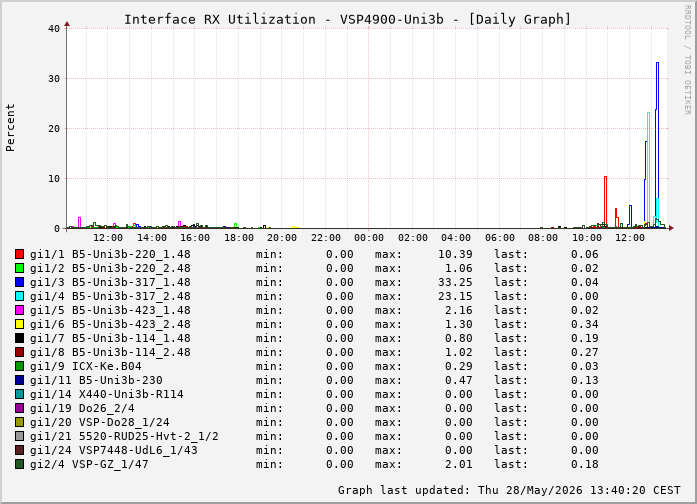This screenshot has height=504, width=697.
Task: Select the label gi1/21 5520-RUD25-Hvt-2_1/2
Action: 124,436
